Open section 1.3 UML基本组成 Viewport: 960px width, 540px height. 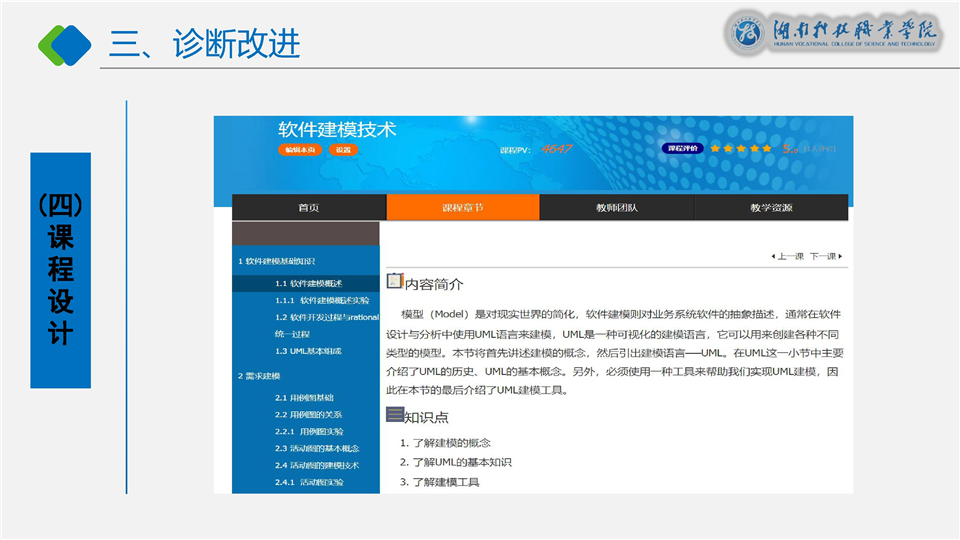308,351
